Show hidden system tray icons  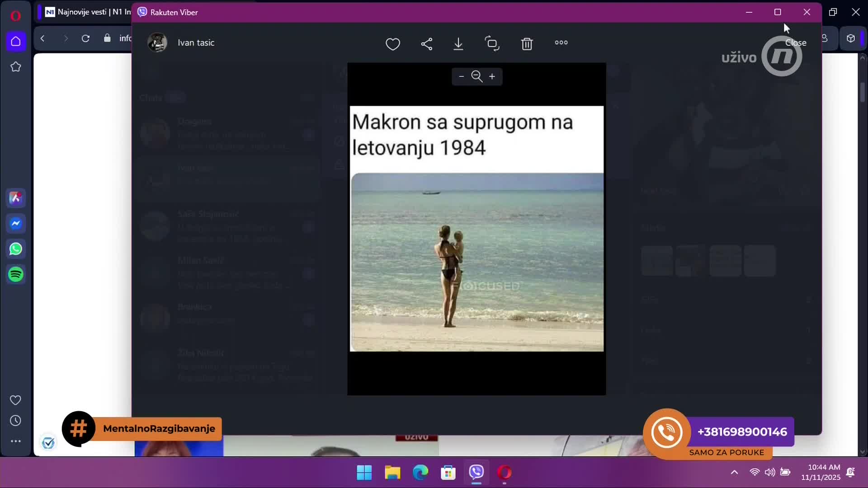pyautogui.click(x=734, y=472)
